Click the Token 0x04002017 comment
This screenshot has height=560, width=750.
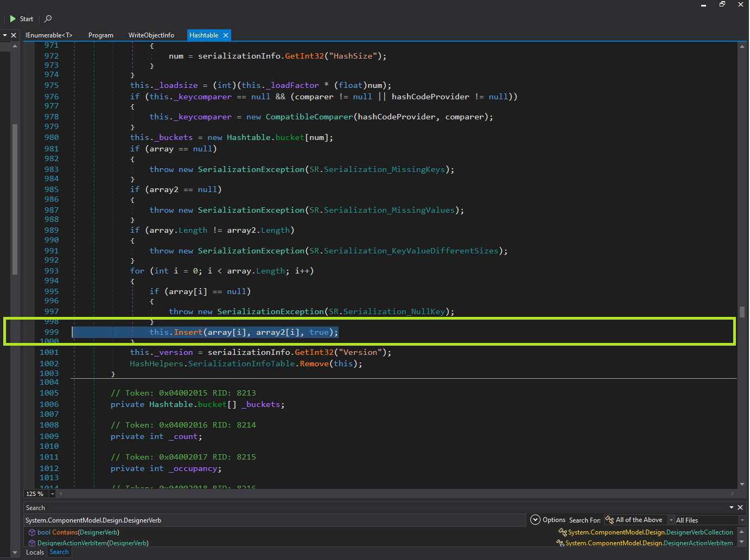(183, 457)
